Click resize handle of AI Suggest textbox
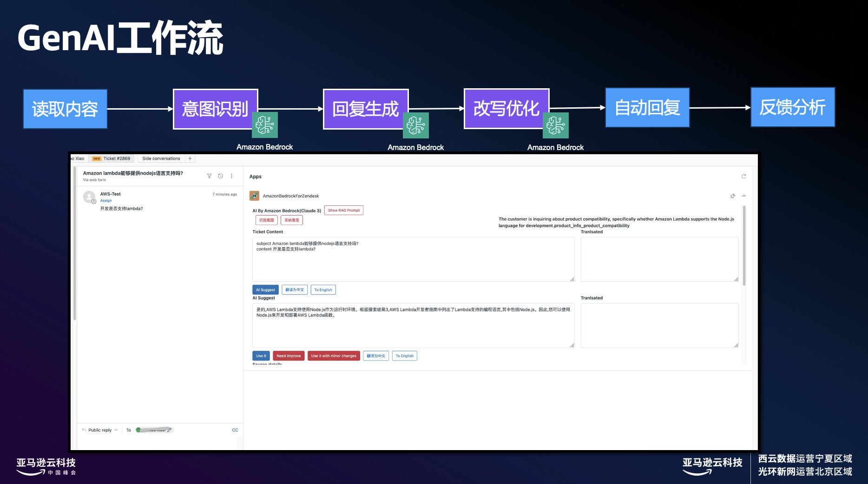 click(x=572, y=345)
